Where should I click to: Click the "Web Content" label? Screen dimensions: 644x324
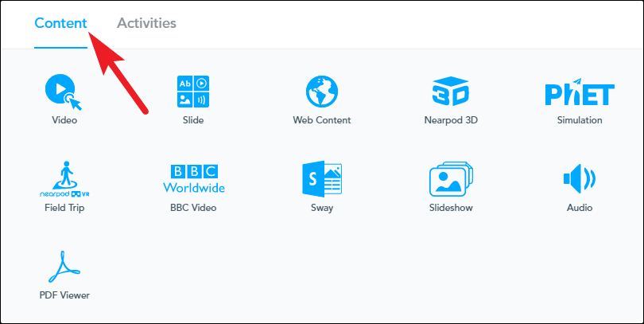point(321,120)
